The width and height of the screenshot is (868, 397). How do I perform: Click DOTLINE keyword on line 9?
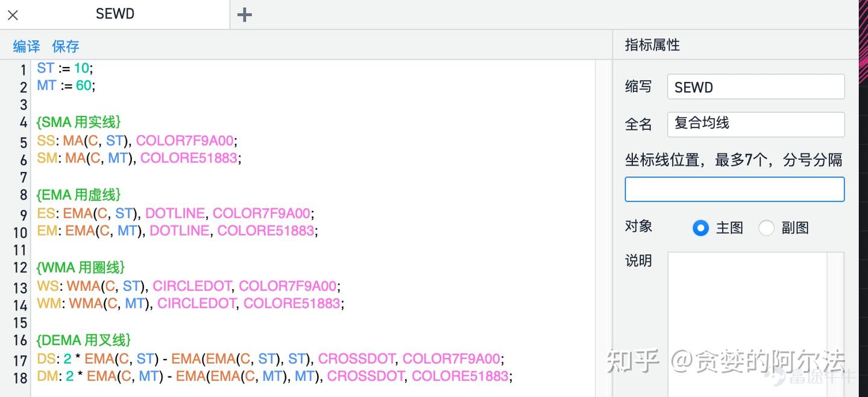point(175,214)
